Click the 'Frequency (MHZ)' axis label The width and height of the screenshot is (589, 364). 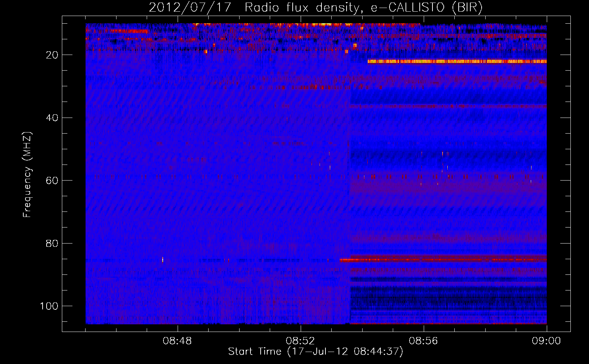point(27,175)
